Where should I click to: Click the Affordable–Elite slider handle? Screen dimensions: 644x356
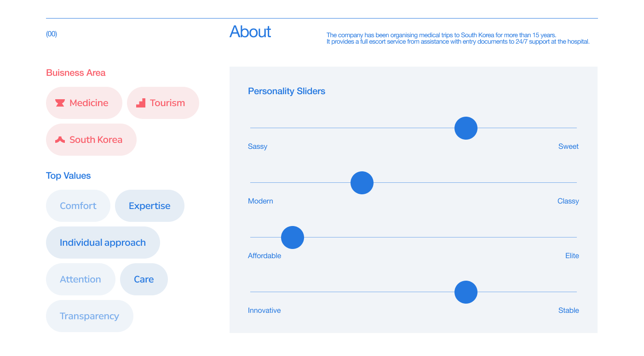(x=293, y=237)
